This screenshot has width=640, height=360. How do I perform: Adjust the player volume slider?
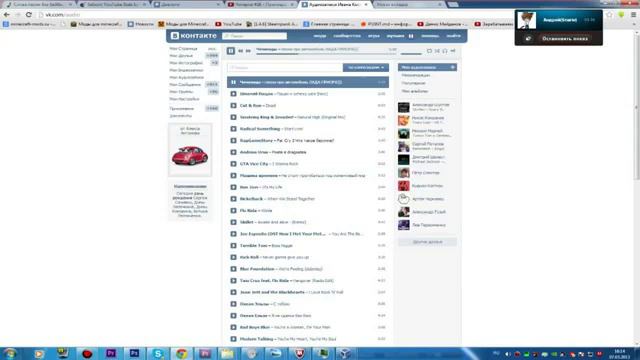411,54
